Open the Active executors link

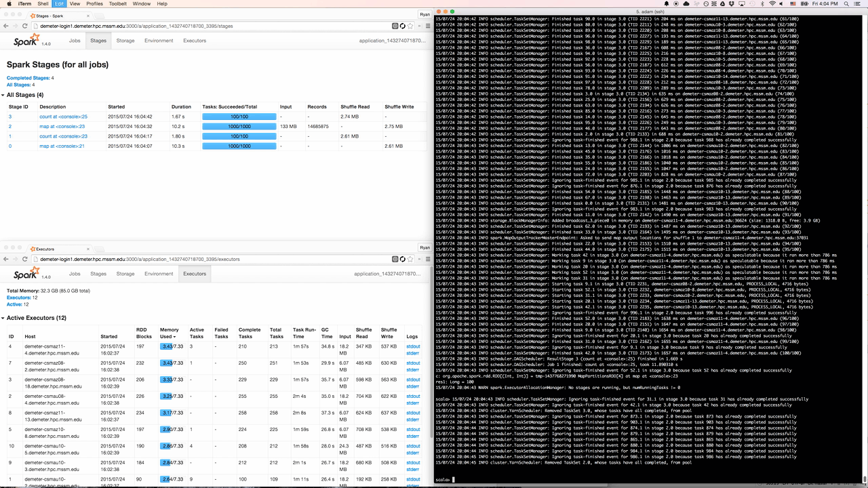pos(14,304)
